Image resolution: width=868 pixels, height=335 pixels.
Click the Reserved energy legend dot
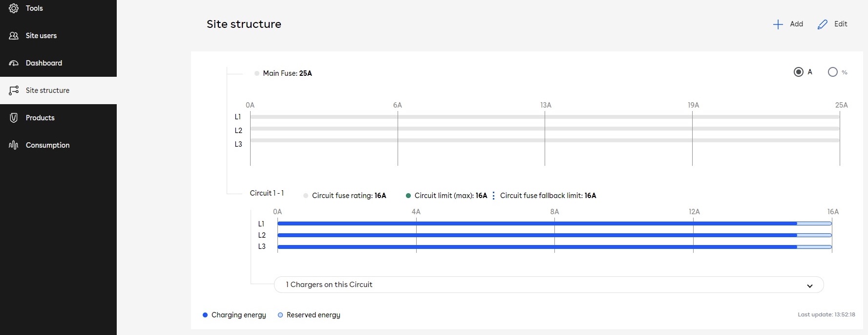click(x=279, y=315)
